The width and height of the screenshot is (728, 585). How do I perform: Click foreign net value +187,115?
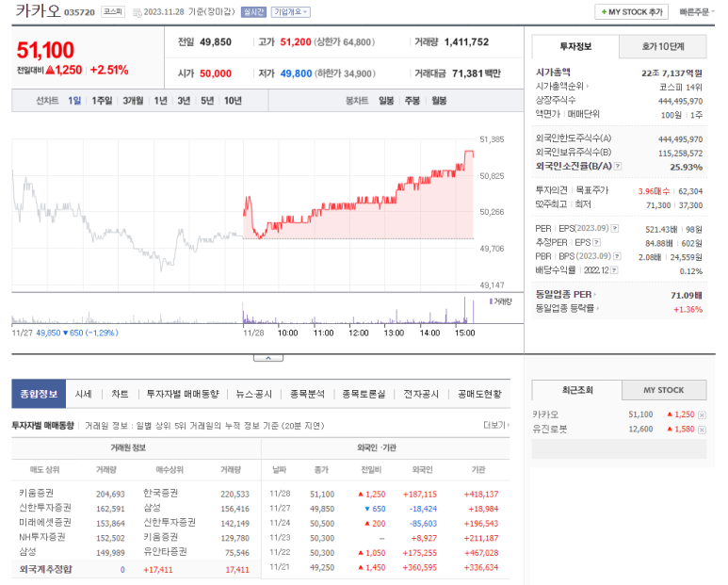coord(420,495)
